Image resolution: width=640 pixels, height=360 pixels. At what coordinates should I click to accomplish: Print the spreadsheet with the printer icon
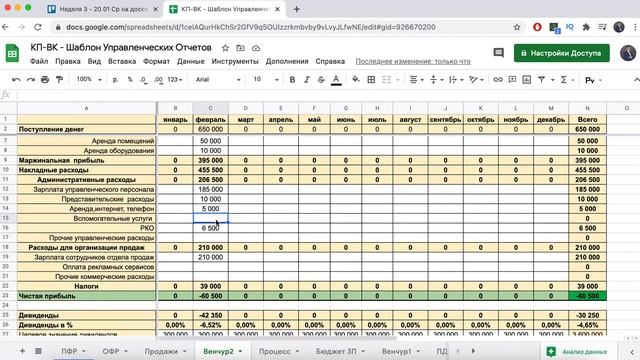pyautogui.click(x=45, y=80)
